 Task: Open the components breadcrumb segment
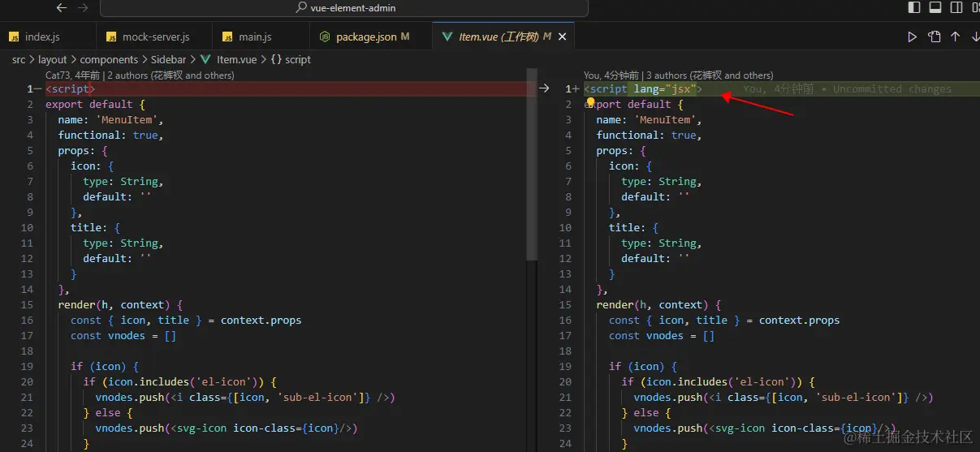tap(110, 59)
